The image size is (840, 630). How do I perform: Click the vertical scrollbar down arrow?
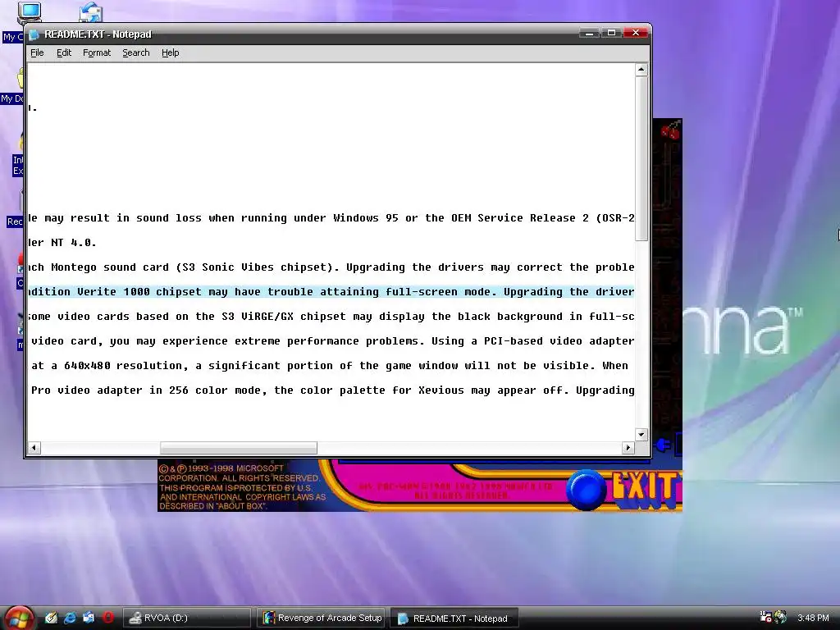coord(641,434)
